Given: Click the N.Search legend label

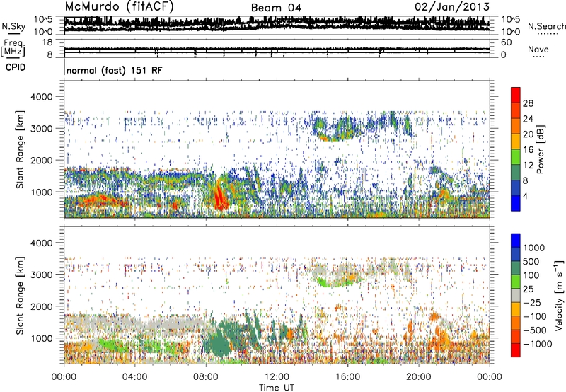Looking at the screenshot, I should pos(546,26).
